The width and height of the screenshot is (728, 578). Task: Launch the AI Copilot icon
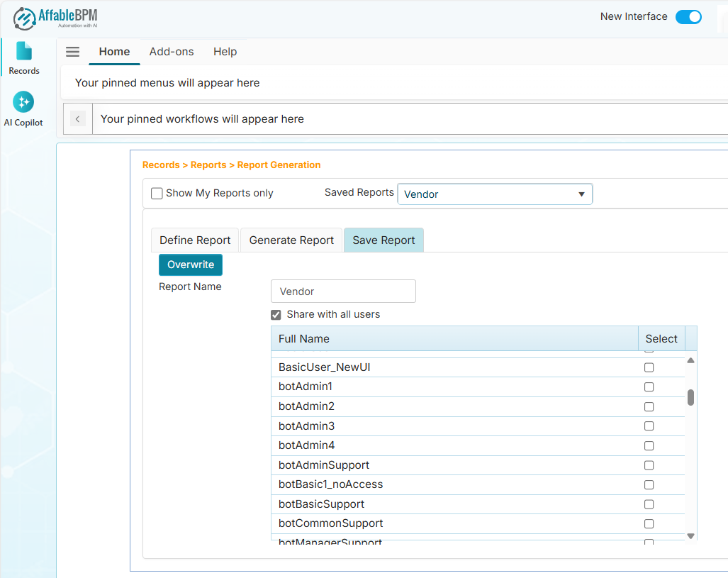[23, 103]
